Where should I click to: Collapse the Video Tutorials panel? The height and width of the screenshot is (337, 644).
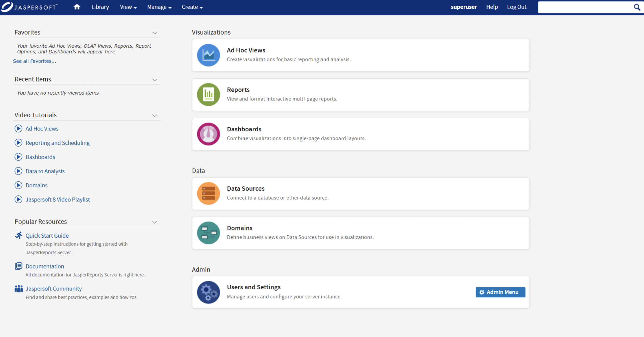coord(155,116)
